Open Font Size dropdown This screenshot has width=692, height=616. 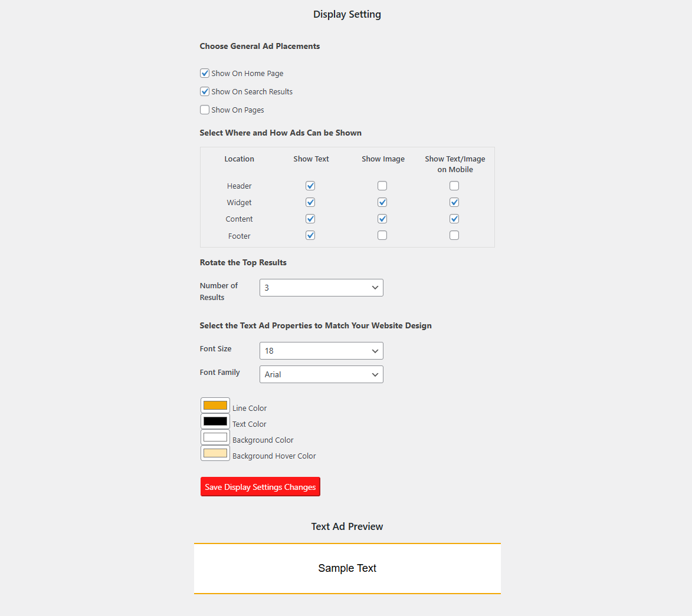pos(322,351)
